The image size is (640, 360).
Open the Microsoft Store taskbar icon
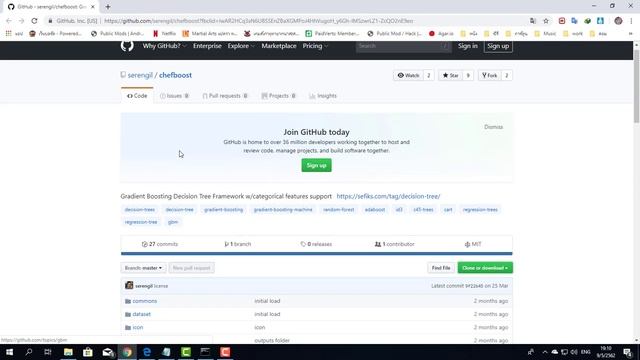pos(88,352)
